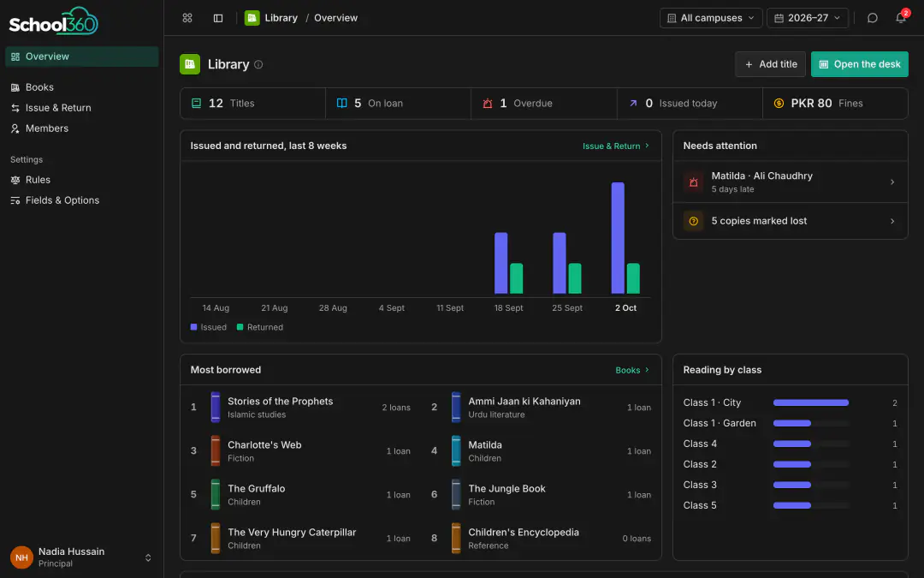Click the Matilda book cover thumbnail

[456, 451]
